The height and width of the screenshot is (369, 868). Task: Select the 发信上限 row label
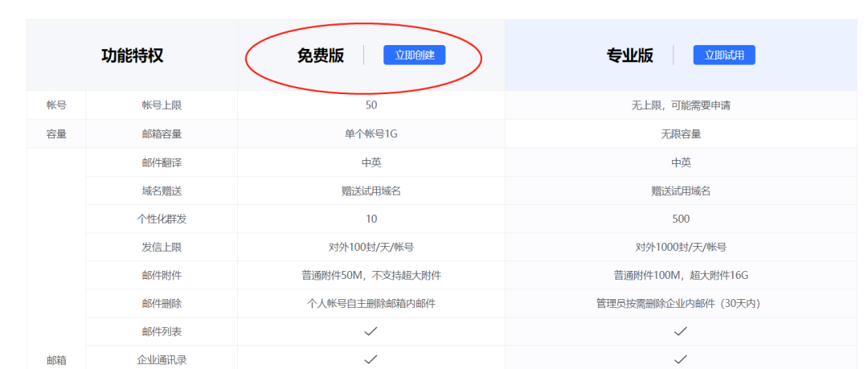[162, 247]
